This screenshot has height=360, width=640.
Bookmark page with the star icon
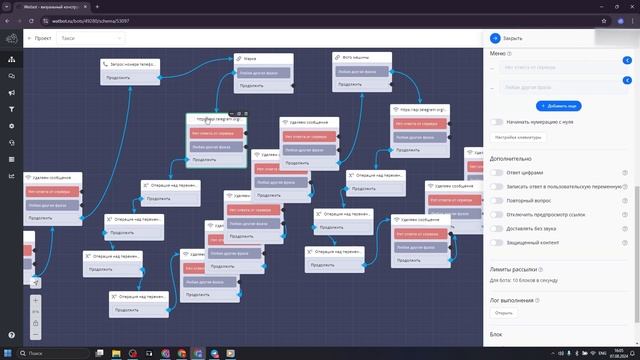(x=604, y=21)
